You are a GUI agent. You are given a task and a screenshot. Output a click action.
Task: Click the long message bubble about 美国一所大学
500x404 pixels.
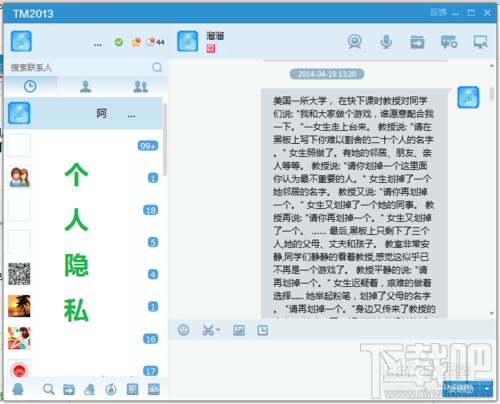pos(354,203)
